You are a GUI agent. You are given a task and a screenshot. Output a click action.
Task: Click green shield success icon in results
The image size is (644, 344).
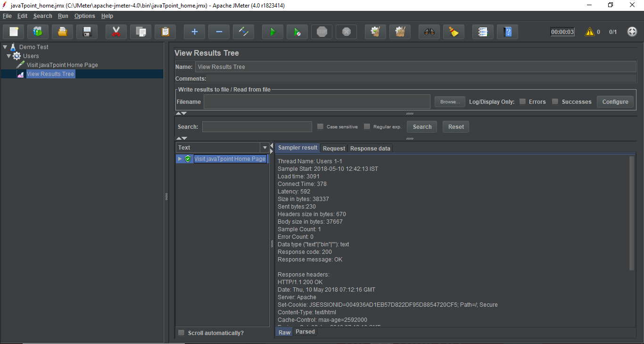tap(188, 159)
